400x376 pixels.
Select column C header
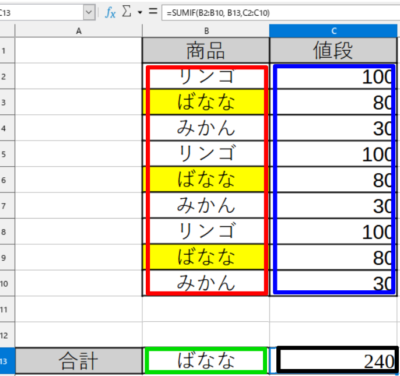[333, 31]
